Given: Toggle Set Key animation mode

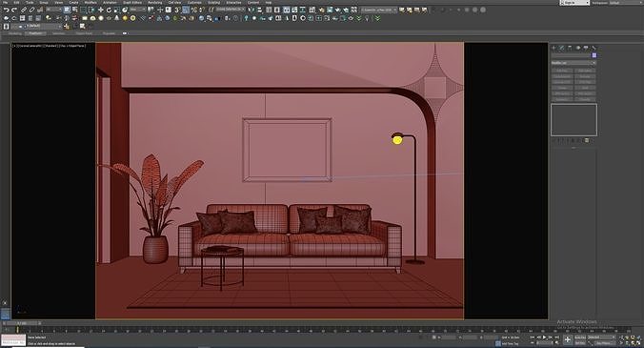Looking at the screenshot, I should [x=580, y=343].
